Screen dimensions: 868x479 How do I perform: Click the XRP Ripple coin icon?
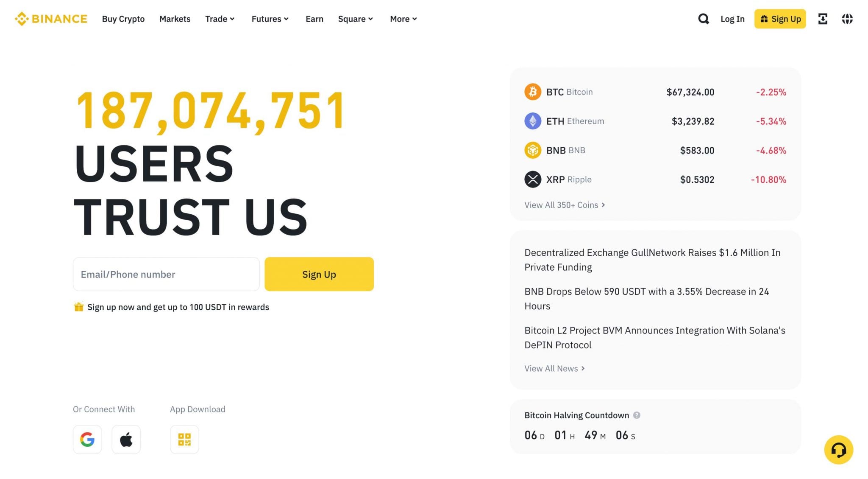click(533, 179)
